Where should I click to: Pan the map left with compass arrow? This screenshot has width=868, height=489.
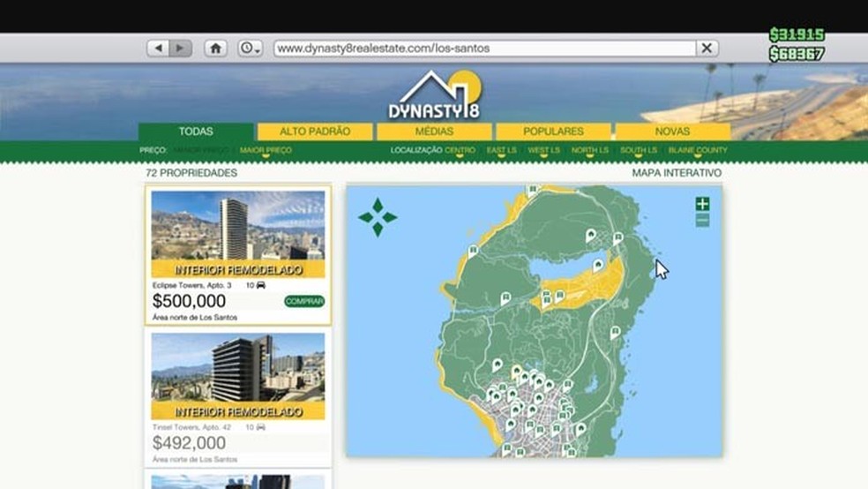point(366,217)
